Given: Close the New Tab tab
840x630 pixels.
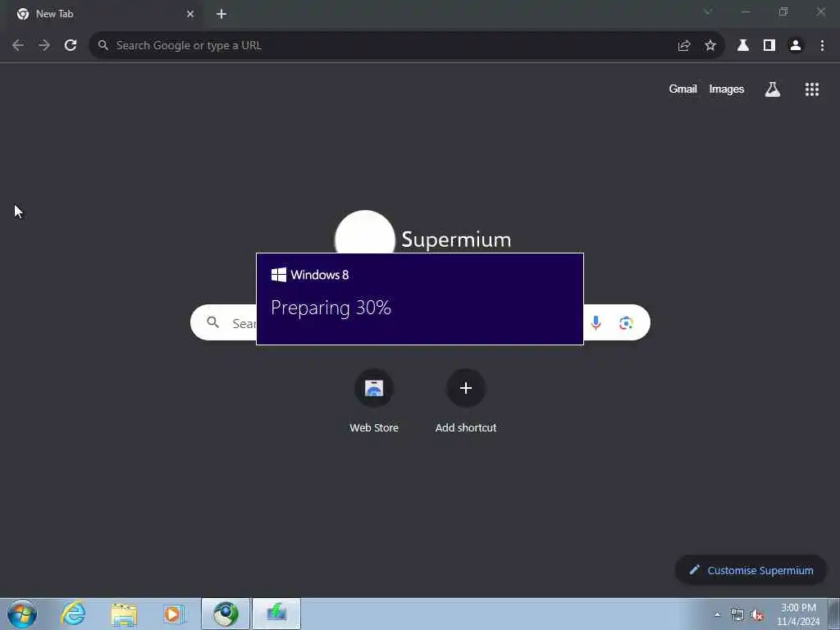Looking at the screenshot, I should coord(190,14).
